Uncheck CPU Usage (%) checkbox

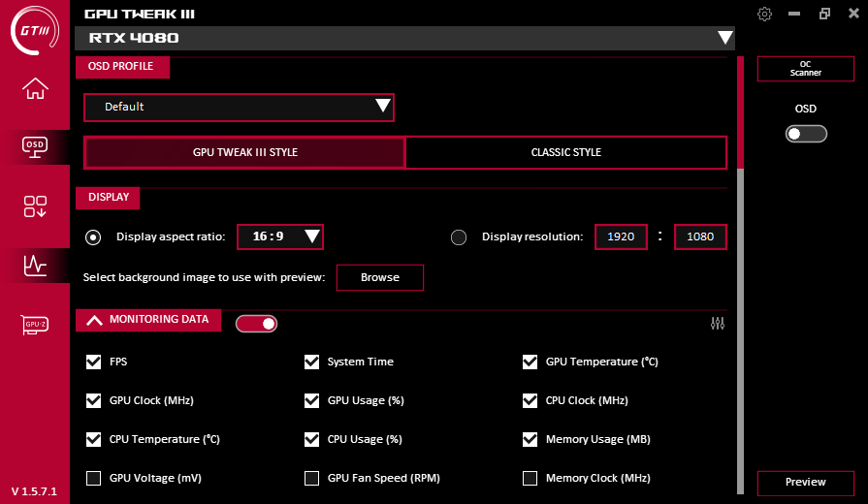pos(311,439)
